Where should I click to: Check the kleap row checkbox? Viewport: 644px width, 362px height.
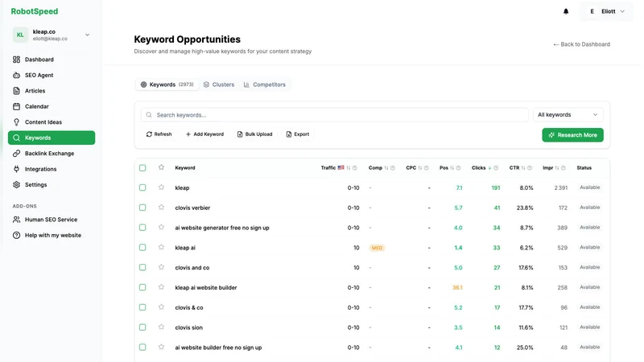point(142,187)
